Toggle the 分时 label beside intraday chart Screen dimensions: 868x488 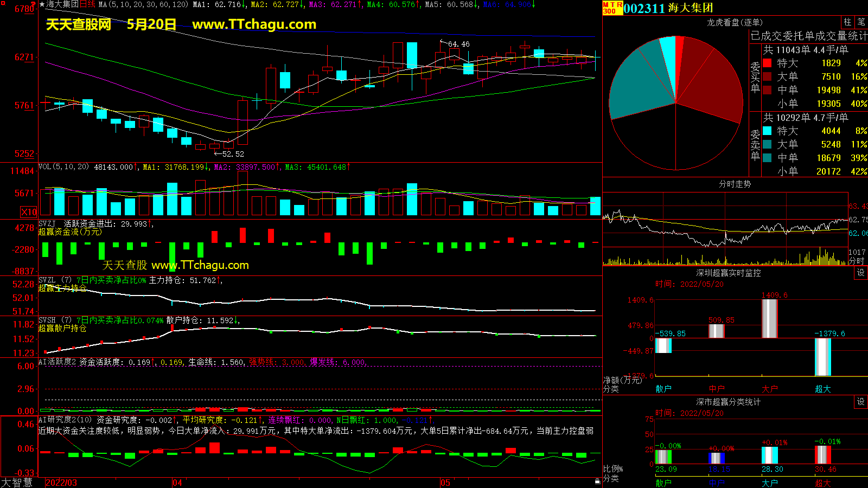pyautogui.click(x=857, y=261)
